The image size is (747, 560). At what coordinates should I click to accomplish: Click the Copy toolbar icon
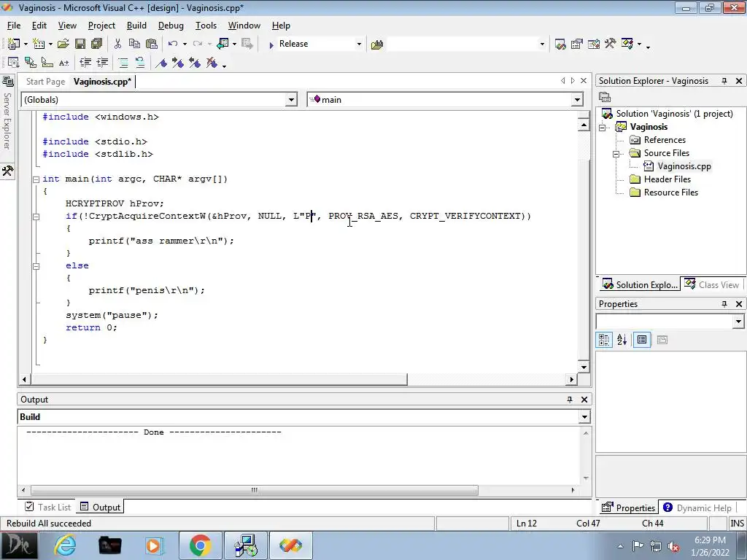pyautogui.click(x=134, y=44)
